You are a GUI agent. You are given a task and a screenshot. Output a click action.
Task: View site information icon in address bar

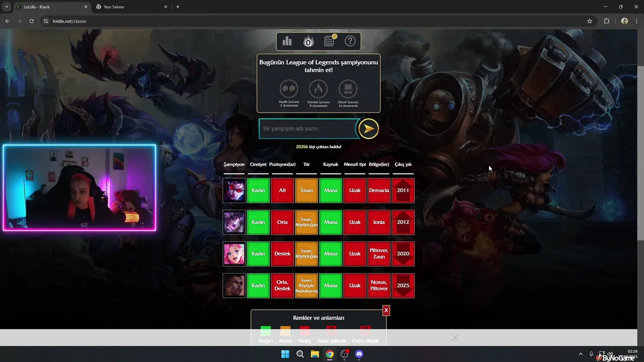[46, 21]
